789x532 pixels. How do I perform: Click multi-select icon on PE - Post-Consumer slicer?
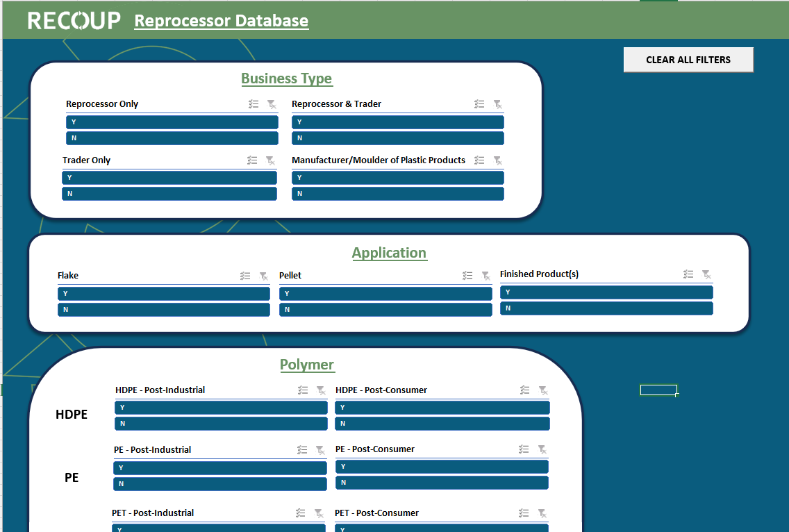coord(524,449)
